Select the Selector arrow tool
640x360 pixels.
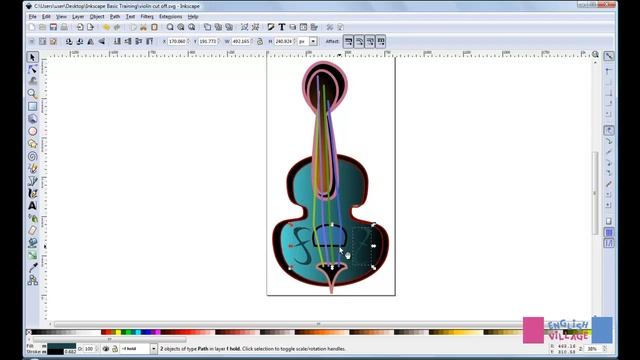(x=33, y=57)
